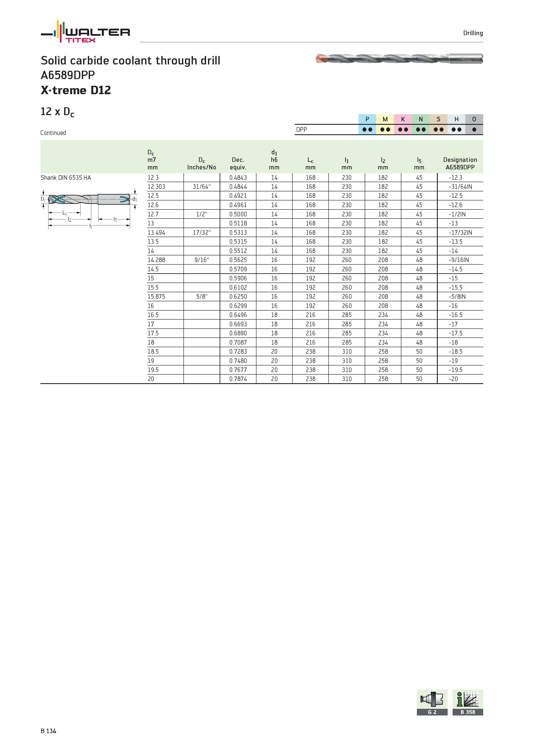Viewport: 534px width, 756px height.
Task: Open the G 2 tool holder reference icon
Action: tap(432, 702)
